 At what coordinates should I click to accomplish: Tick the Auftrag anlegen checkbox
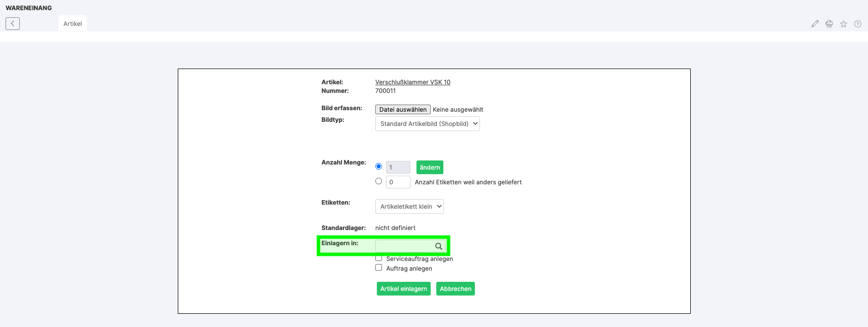pyautogui.click(x=378, y=268)
